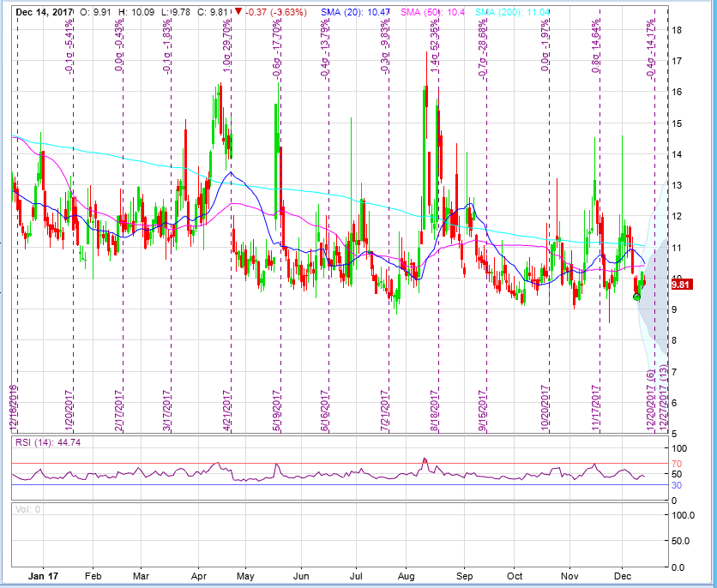
Task: Click the "Apr" time axis label
Action: (x=198, y=576)
